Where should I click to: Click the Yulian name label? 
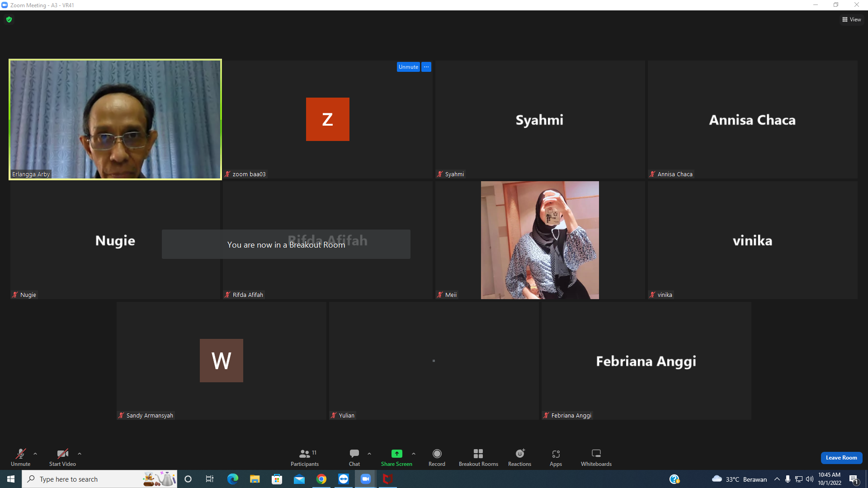347,415
